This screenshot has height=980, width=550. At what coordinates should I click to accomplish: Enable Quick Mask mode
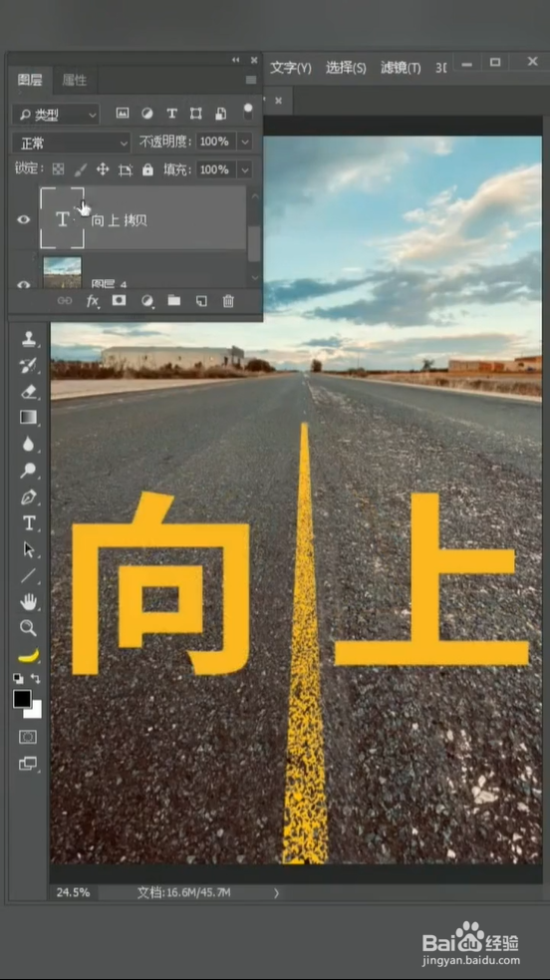[x=28, y=738]
